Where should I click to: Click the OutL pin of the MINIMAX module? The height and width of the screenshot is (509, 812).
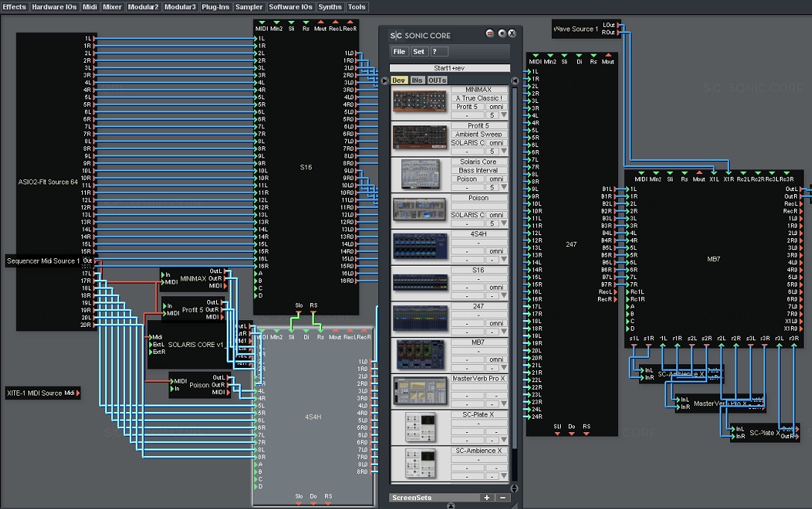click(224, 271)
